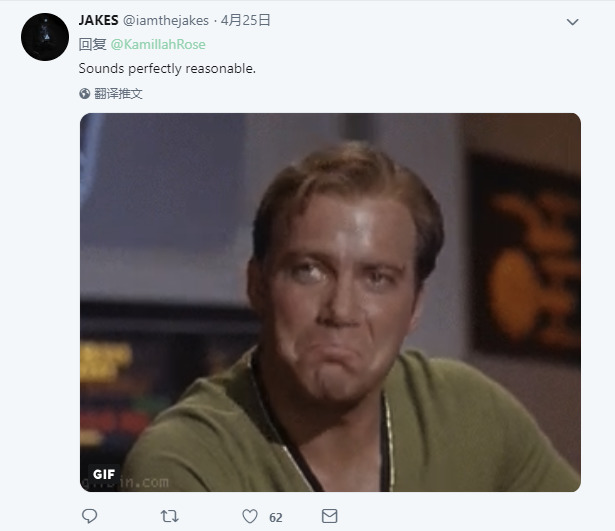Click the globe icon beside 翻译推文
This screenshot has height=531, width=615.
point(84,94)
